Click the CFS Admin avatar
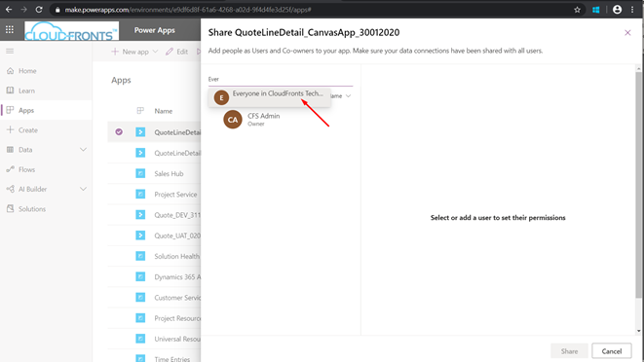 233,120
